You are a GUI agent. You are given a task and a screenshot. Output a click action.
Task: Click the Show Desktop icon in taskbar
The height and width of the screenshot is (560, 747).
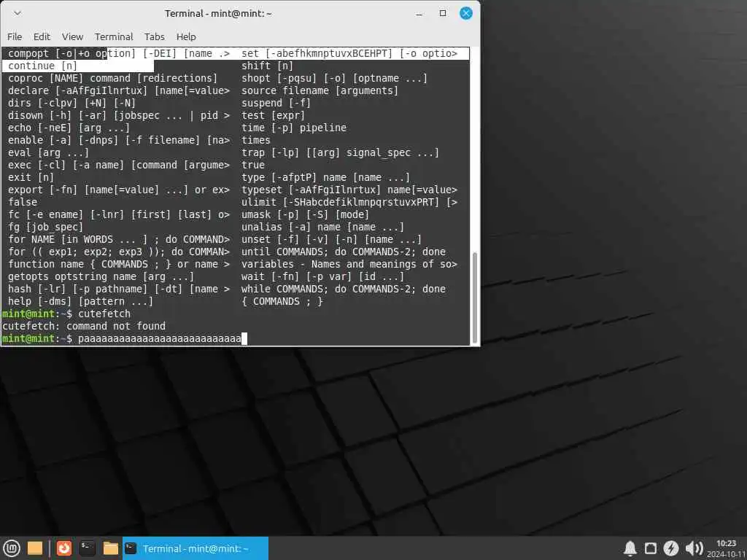pyautogui.click(x=35, y=548)
